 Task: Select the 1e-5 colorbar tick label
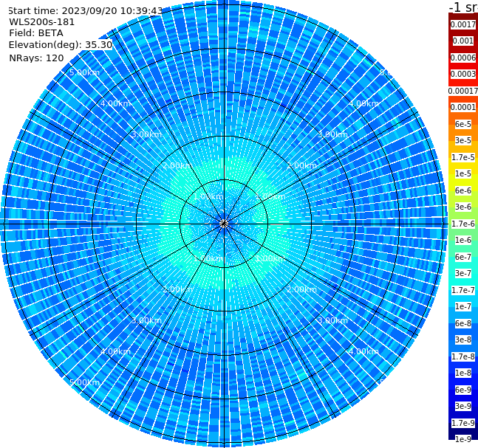coord(463,173)
